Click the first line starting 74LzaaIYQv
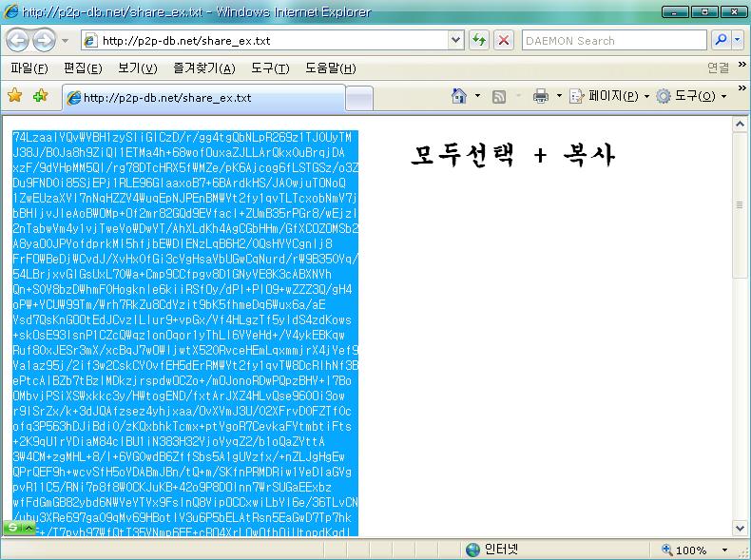751x560 pixels. click(x=182, y=138)
